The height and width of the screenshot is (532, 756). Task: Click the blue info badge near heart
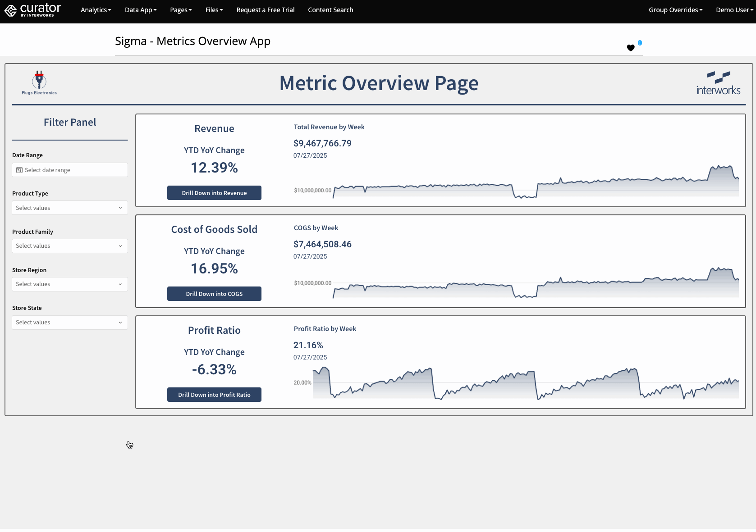click(x=640, y=43)
